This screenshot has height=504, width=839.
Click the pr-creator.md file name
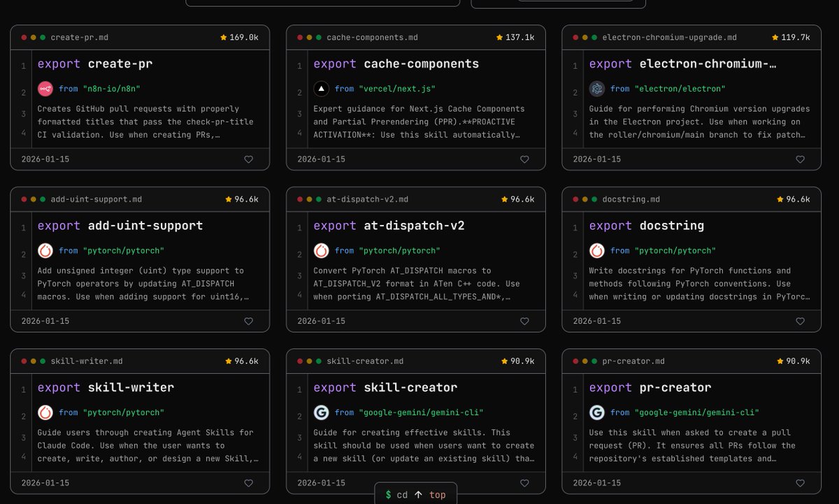click(633, 361)
